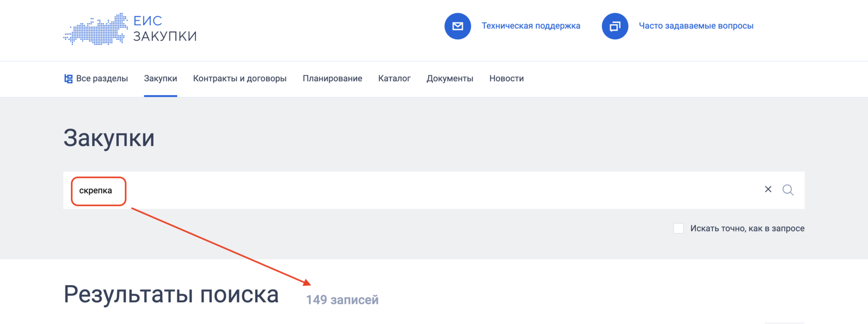Screen dimensions: 868x324
Task: Open the Документы menu item
Action: 450,79
